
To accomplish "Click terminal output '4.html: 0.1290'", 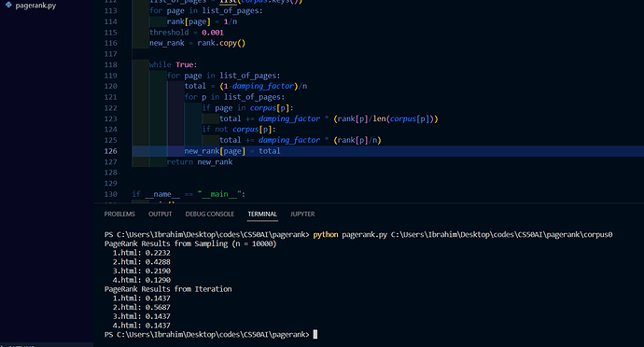I will coord(141,280).
